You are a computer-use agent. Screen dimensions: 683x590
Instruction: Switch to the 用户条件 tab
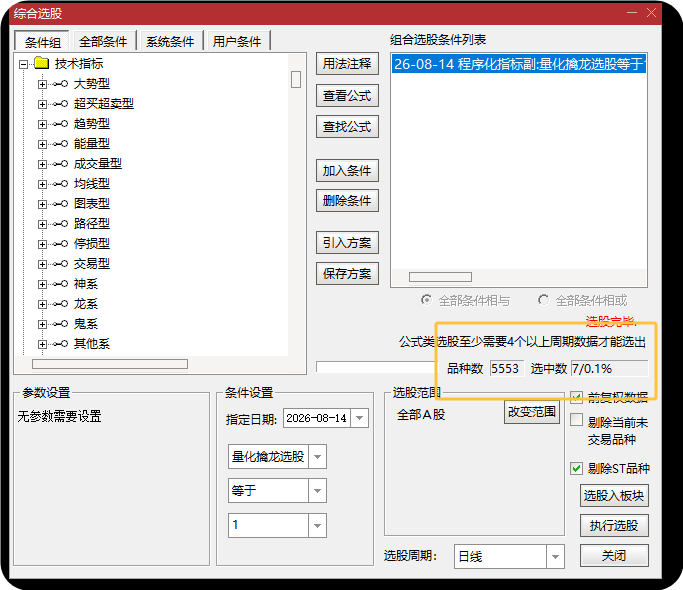237,42
